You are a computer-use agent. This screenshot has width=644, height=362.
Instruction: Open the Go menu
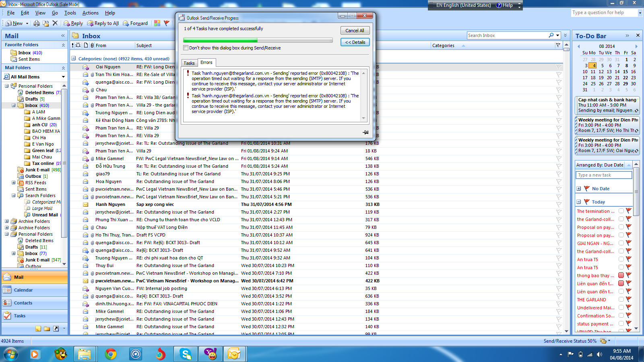55,13
